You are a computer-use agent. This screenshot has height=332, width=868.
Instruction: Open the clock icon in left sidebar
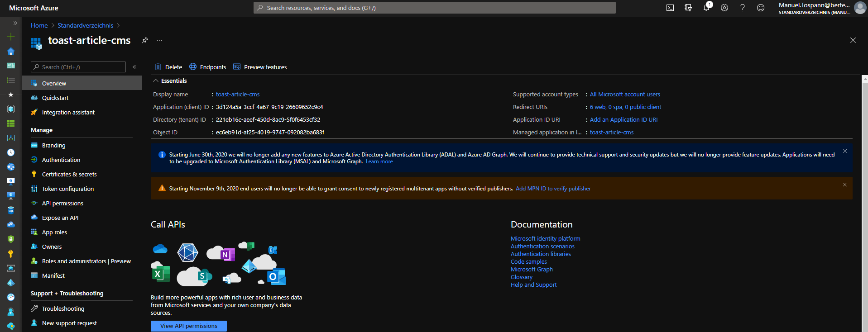tap(11, 152)
